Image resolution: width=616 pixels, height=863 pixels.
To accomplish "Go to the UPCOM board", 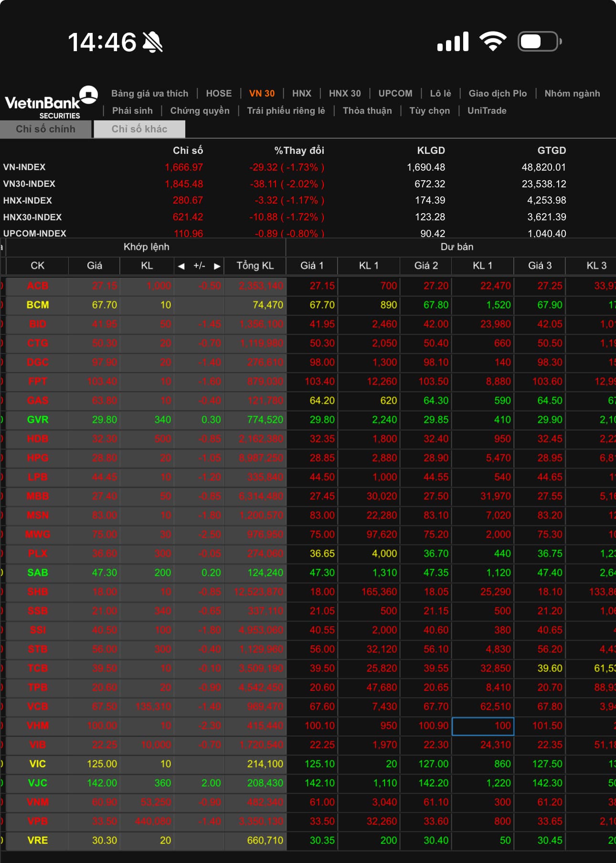I will click(x=395, y=93).
